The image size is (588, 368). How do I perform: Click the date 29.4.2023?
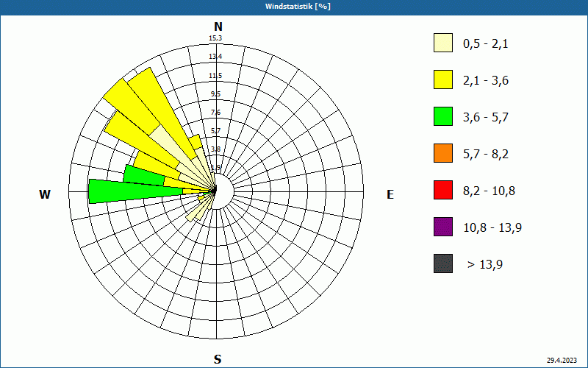tap(562, 360)
